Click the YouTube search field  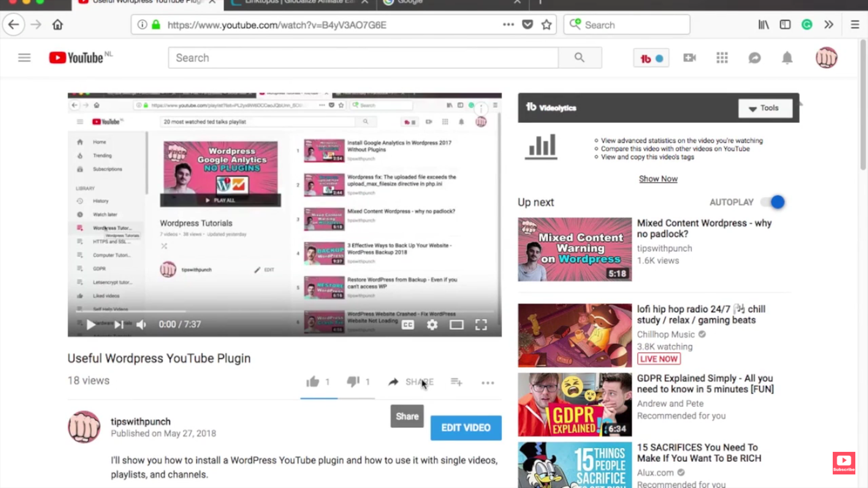click(363, 58)
